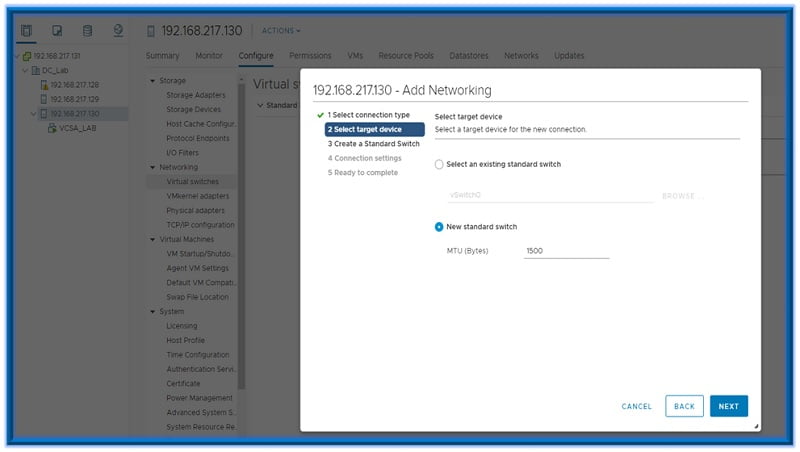Viewport: 800px width, 452px height.
Task: Click the 192.168.217.128 host warning icon
Action: pyautogui.click(x=44, y=85)
